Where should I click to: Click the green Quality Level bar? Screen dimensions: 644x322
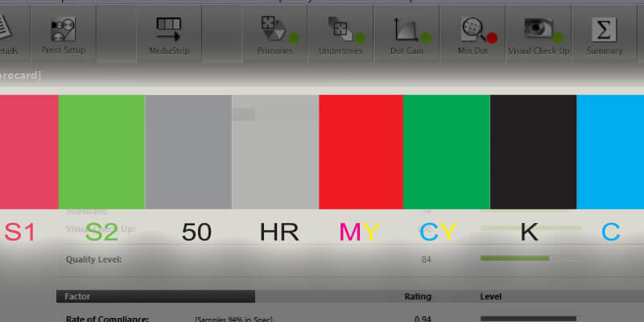[x=515, y=258]
